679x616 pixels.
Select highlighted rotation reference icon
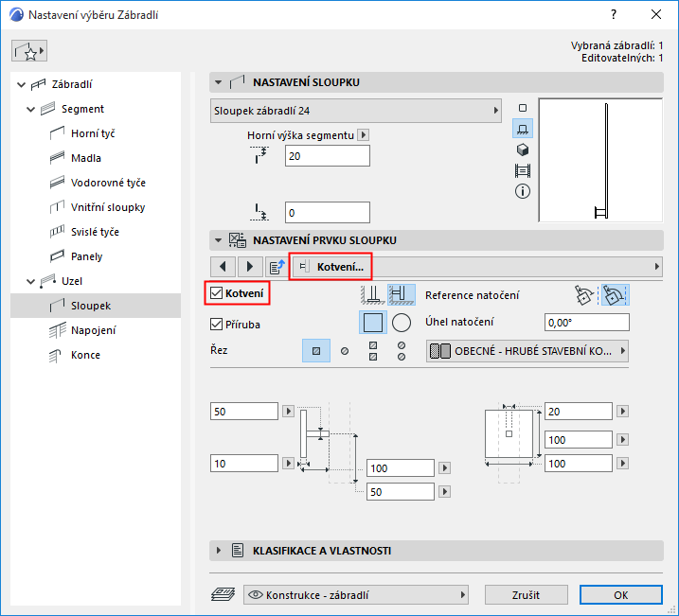coord(615,295)
